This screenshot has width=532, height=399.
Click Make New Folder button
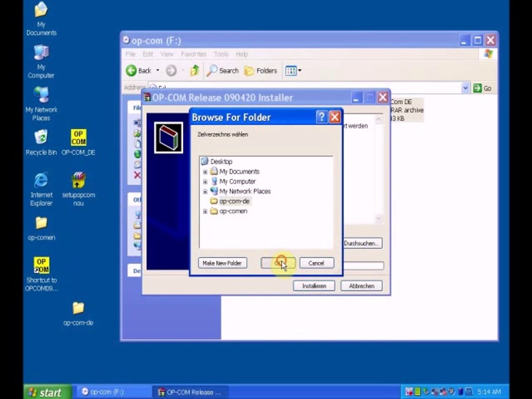[x=222, y=263]
